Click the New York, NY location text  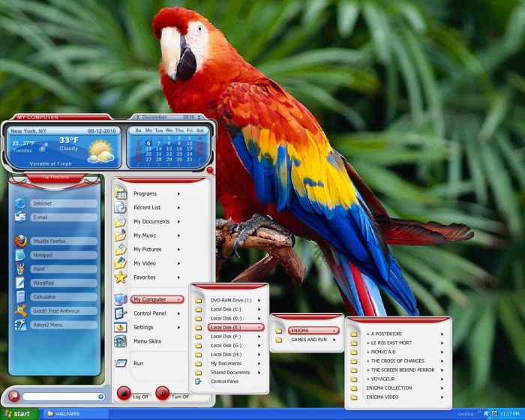(x=28, y=131)
